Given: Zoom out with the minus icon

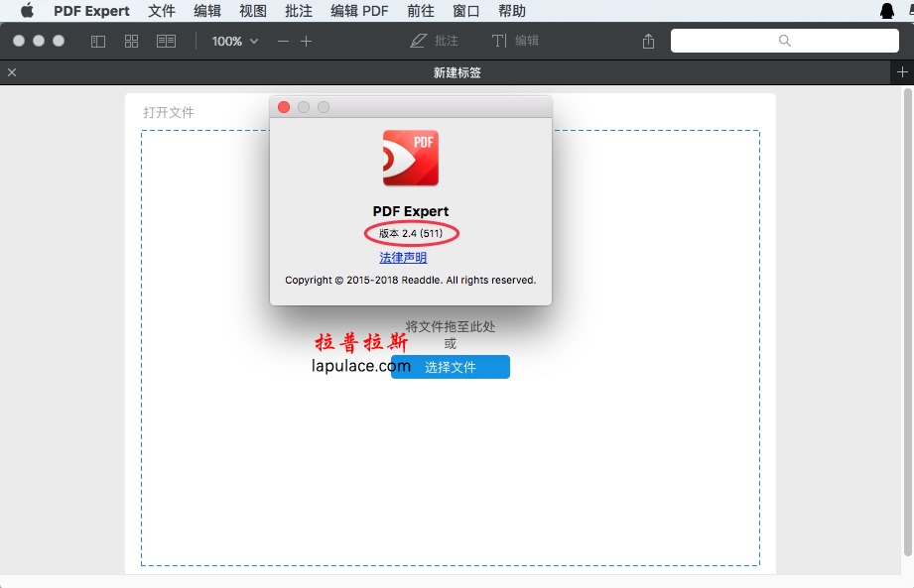Looking at the screenshot, I should coord(283,42).
